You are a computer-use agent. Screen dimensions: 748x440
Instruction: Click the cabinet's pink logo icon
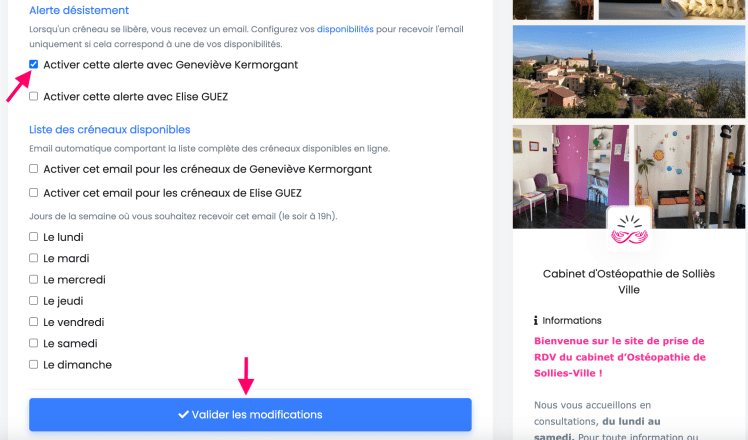pyautogui.click(x=629, y=230)
